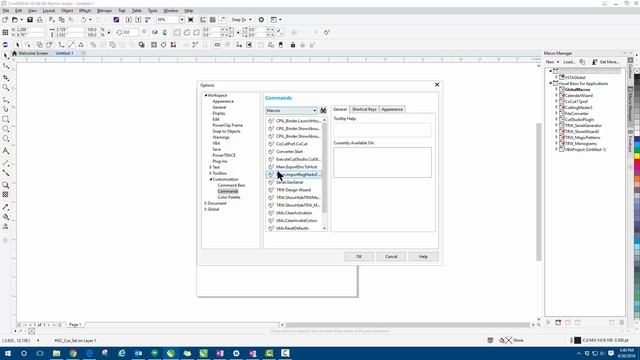Open the Chrome icon in the Windows taskbar
Screen dimensions: 640x360
[x=73, y=353]
